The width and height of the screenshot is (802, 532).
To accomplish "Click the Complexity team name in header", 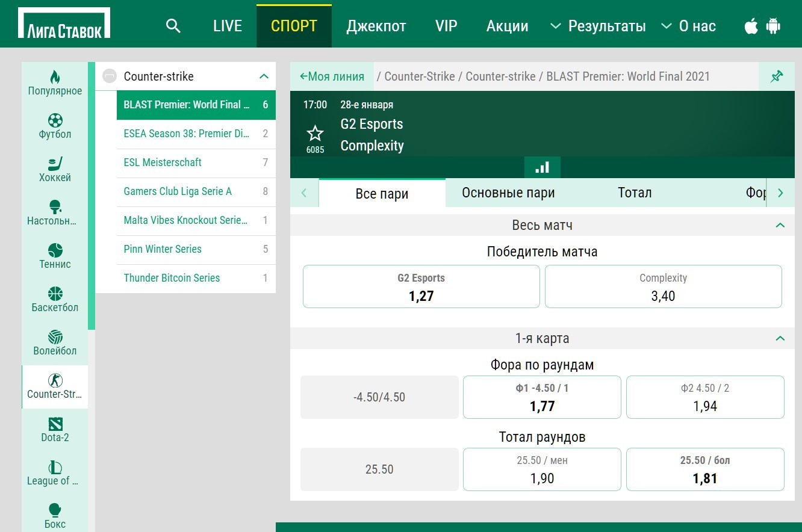I will click(372, 146).
